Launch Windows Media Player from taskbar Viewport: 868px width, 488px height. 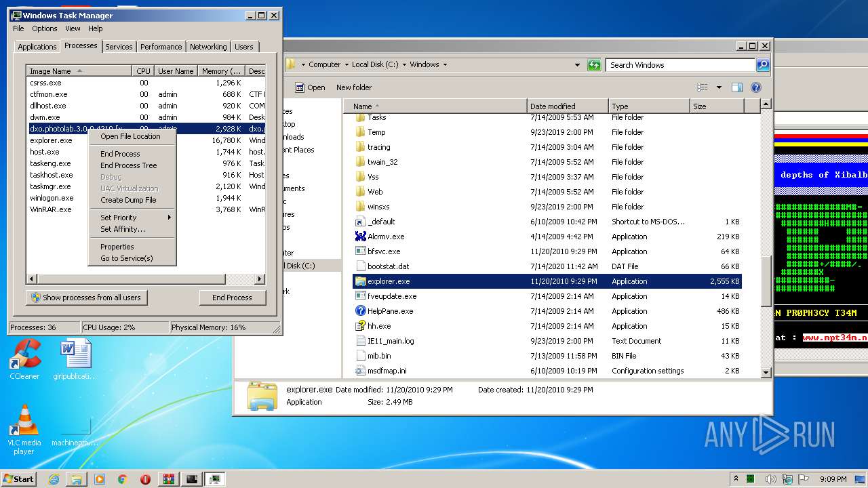[x=100, y=479]
